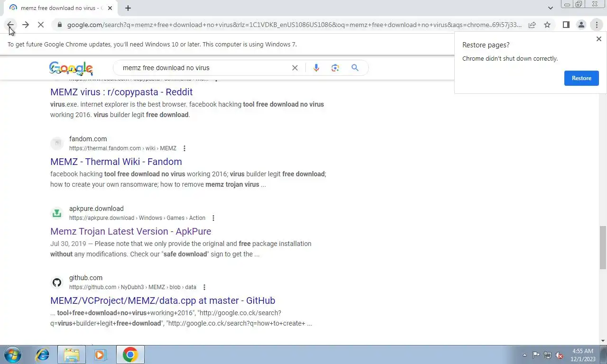Click the fandom.com site name
The height and width of the screenshot is (364, 607).
(88, 139)
